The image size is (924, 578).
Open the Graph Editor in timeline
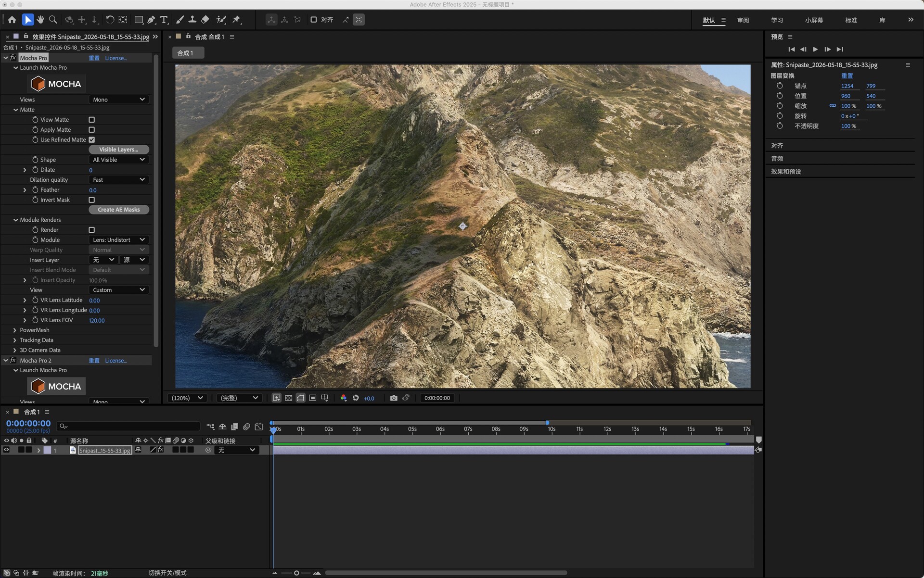259,427
